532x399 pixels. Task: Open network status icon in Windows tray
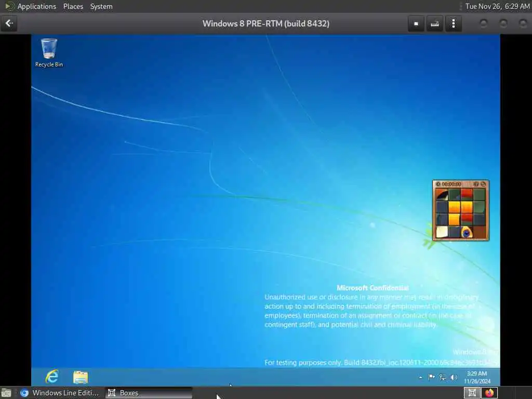coord(443,377)
